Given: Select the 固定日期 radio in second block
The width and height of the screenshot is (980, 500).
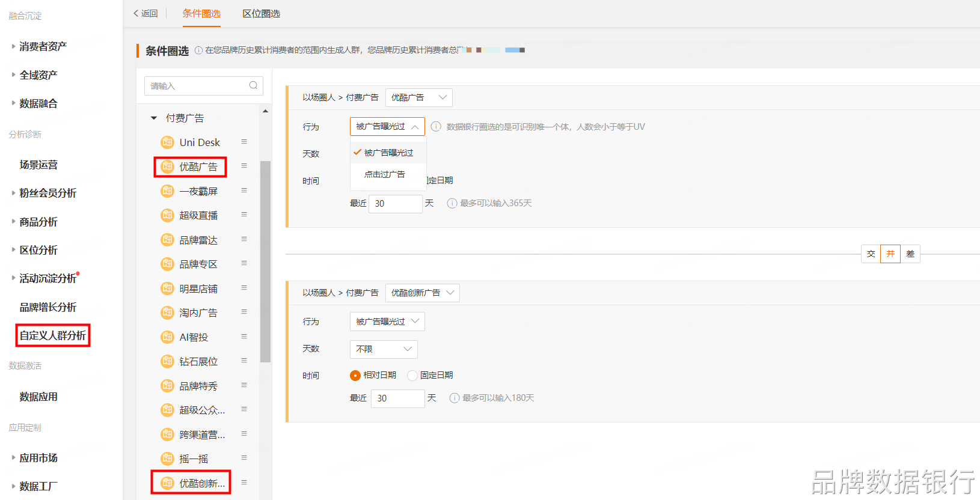Looking at the screenshot, I should click(412, 376).
